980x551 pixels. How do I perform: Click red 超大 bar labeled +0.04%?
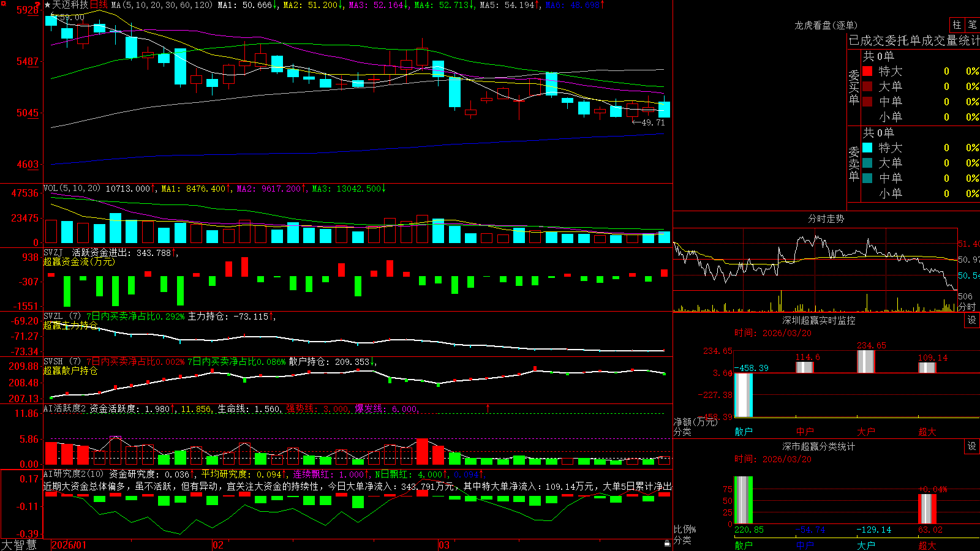point(927,509)
